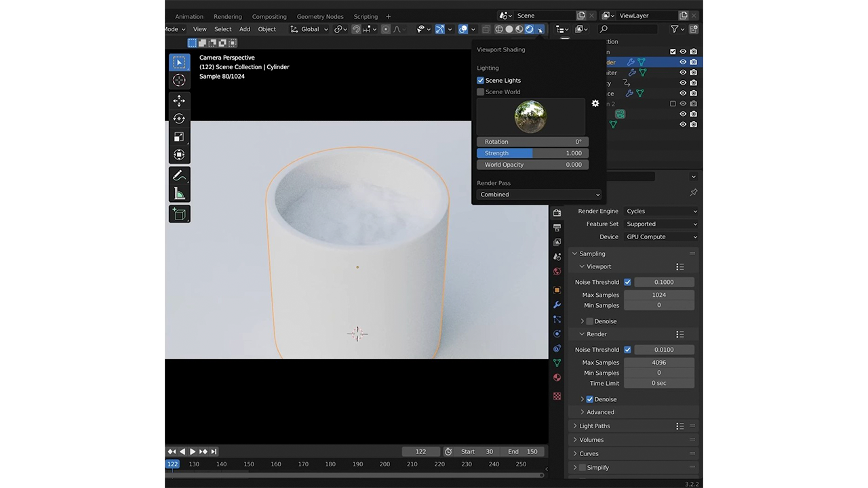Open Particles properties tab icon
The height and width of the screenshot is (488, 868).
pos(557,319)
